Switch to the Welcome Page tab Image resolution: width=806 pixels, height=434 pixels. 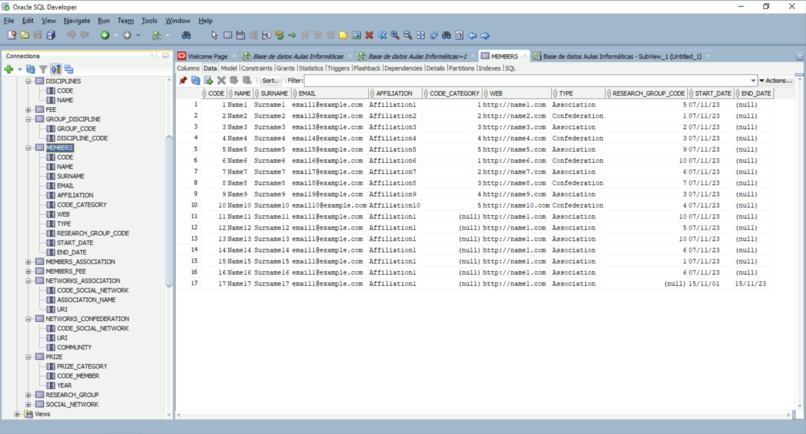tap(207, 56)
